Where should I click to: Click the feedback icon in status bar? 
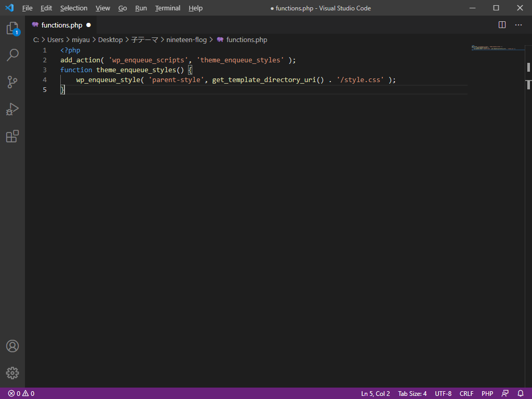505,394
